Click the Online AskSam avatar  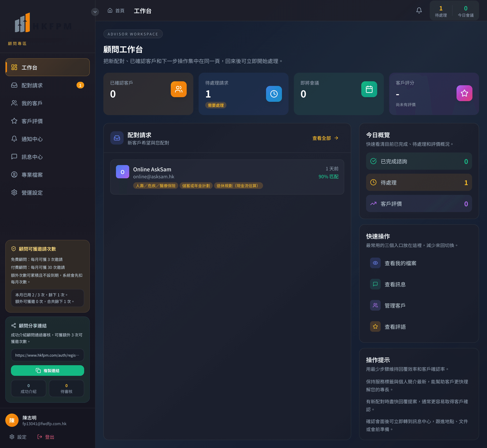(122, 172)
